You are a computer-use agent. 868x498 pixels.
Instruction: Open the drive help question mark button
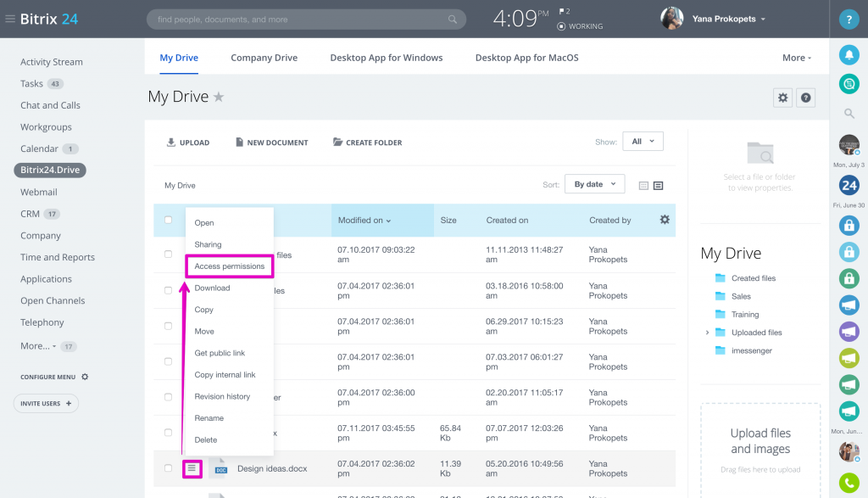click(805, 98)
